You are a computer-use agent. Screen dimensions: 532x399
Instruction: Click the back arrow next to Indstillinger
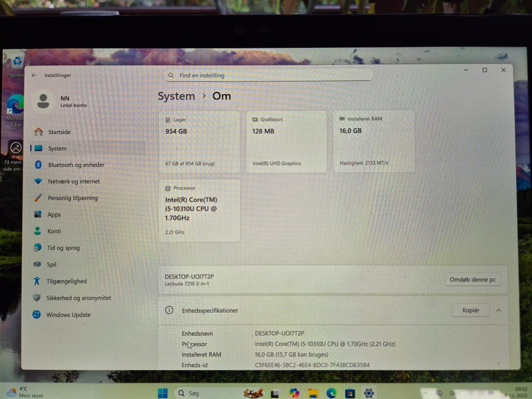[34, 75]
